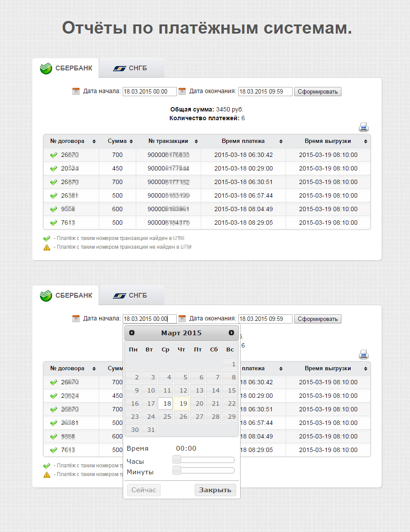Click first report's cell 2015-03-18 06:57:44

coord(244,195)
